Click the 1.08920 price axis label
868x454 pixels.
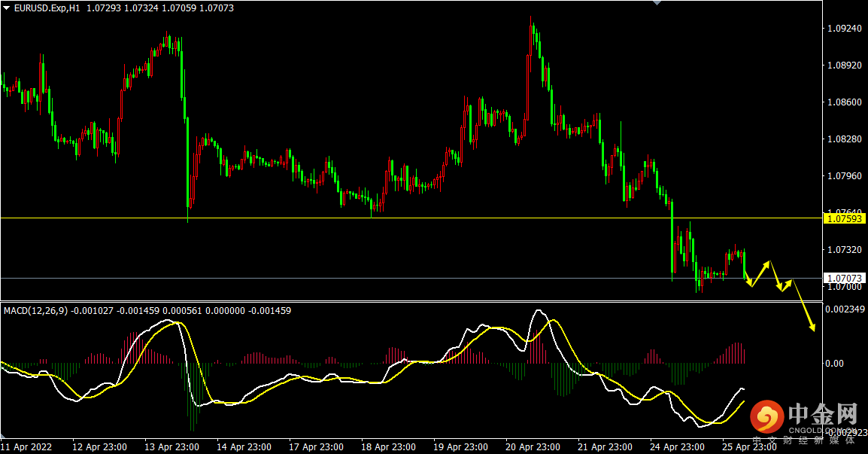844,65
